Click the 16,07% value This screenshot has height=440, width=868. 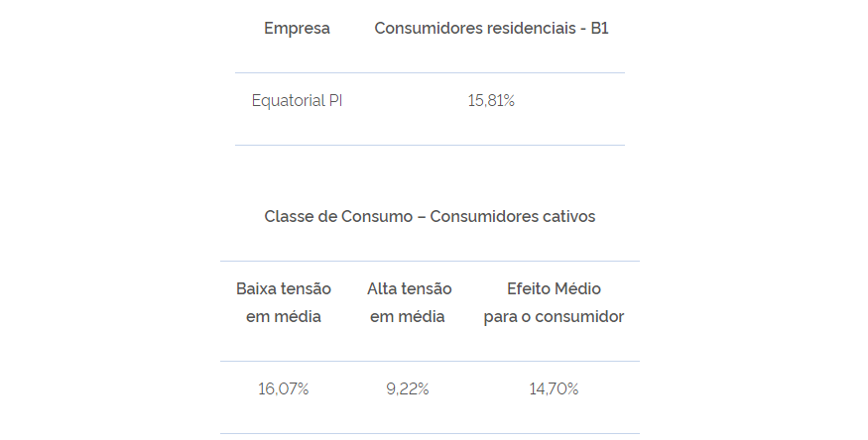click(284, 389)
